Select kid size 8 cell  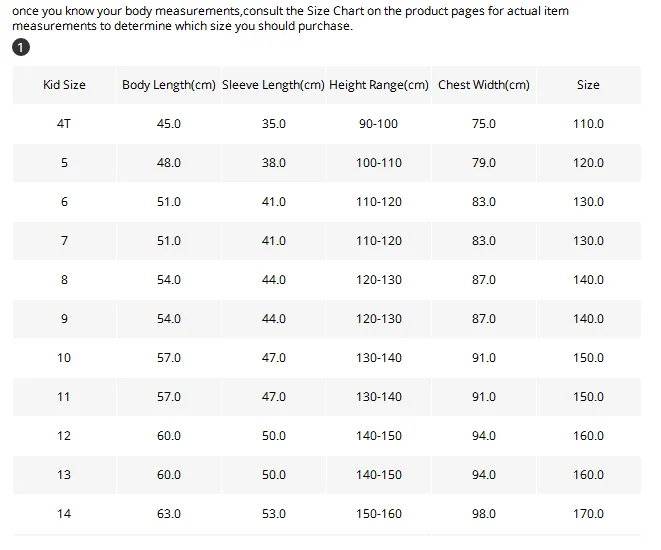click(64, 280)
